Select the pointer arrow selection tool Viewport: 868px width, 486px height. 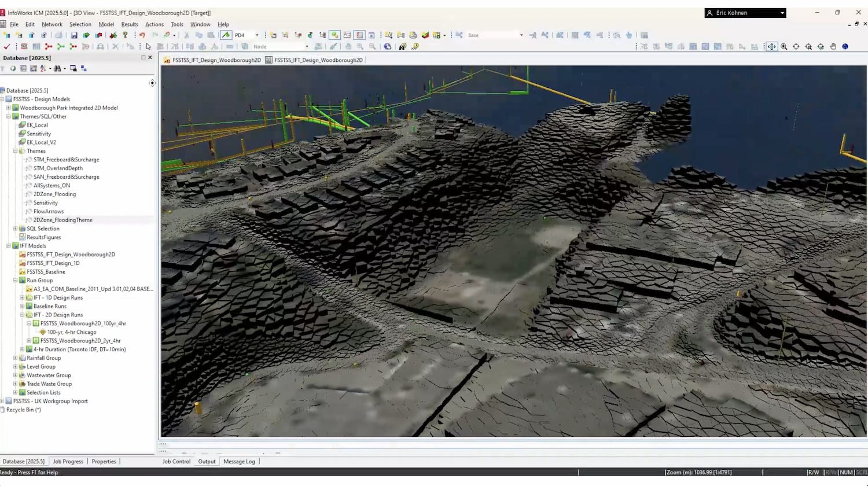click(x=148, y=46)
